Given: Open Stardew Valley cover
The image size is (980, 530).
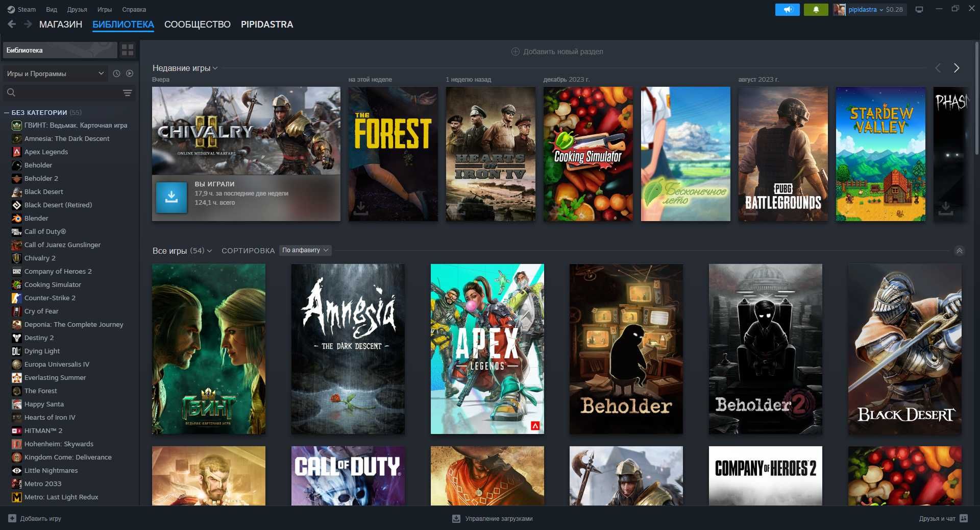Looking at the screenshot, I should pyautogui.click(x=880, y=154).
